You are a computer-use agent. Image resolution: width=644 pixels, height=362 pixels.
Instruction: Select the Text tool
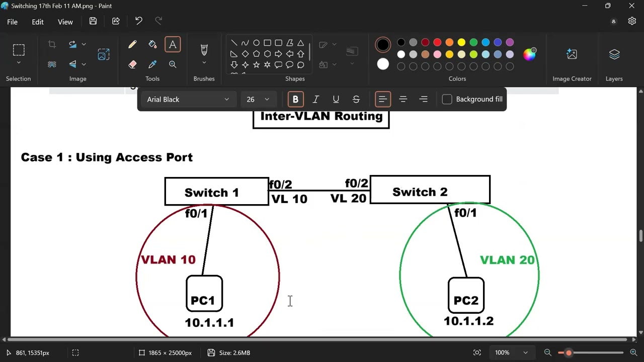click(173, 44)
